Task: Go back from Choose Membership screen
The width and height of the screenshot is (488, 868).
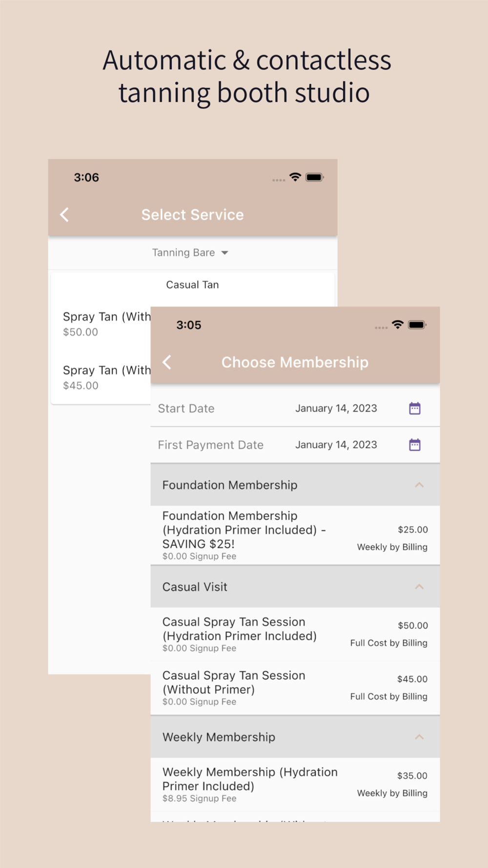Action: [x=167, y=362]
